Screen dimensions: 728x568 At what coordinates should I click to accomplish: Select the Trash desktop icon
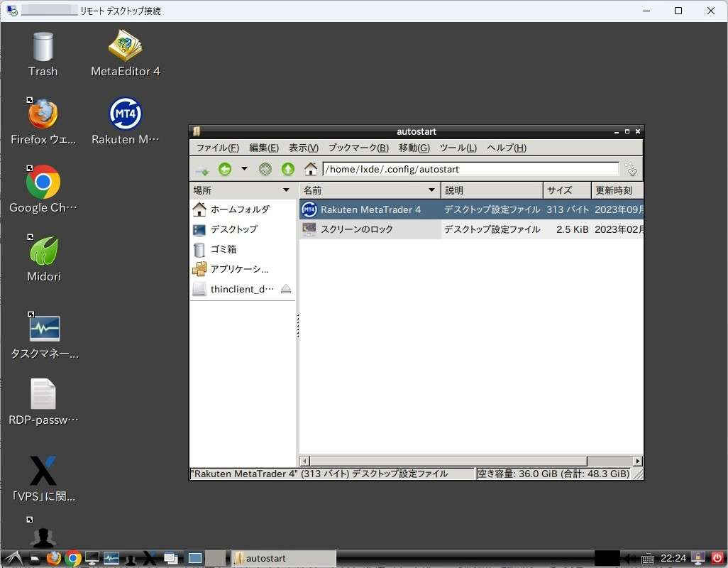[x=43, y=54]
